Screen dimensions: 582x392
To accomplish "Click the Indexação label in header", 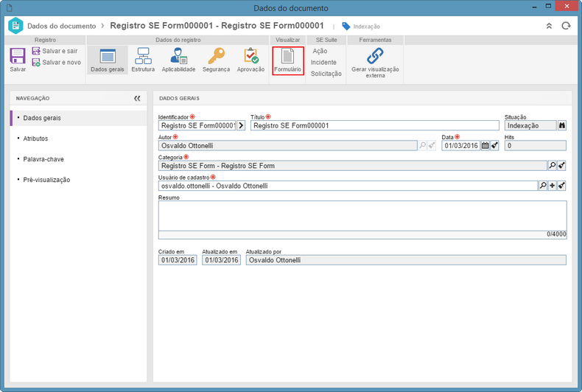I will (x=367, y=27).
